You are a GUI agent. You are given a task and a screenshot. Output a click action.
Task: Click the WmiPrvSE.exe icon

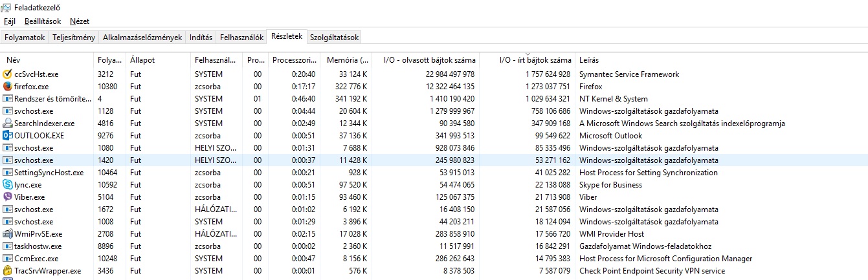[x=8, y=234]
